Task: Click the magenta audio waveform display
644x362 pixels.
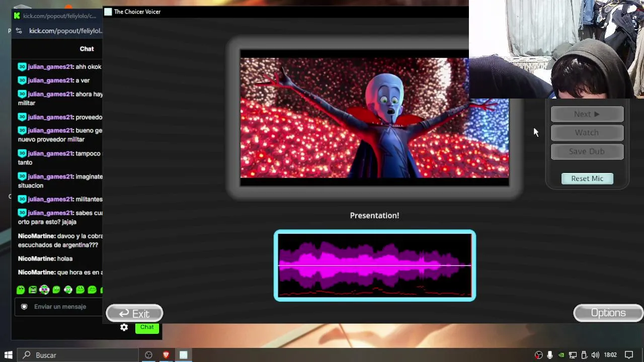Action: click(x=375, y=265)
